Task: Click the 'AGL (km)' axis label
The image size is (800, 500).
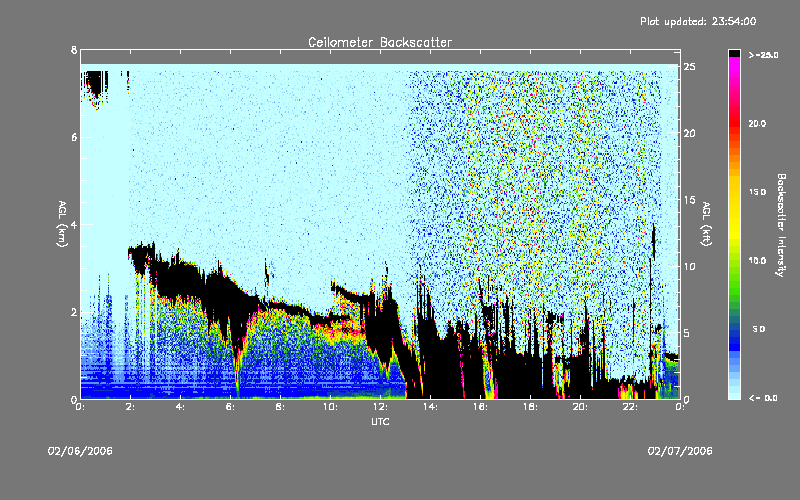Action: point(62,224)
